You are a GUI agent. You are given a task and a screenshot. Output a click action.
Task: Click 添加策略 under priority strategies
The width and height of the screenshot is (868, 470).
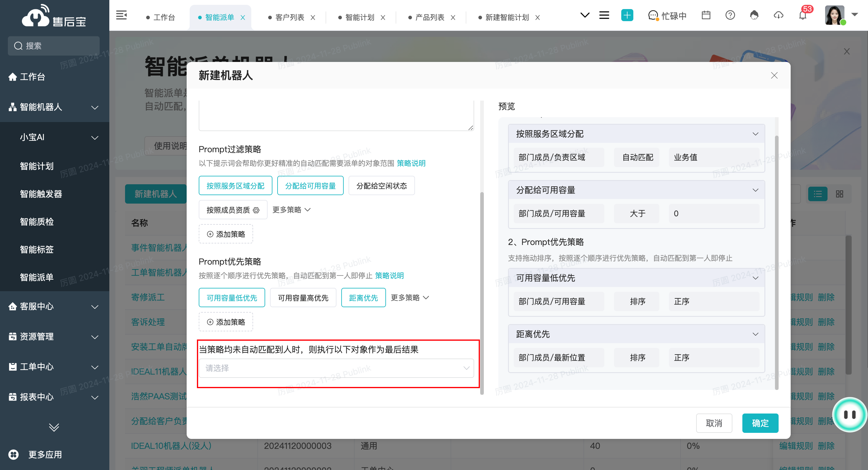[x=226, y=322]
